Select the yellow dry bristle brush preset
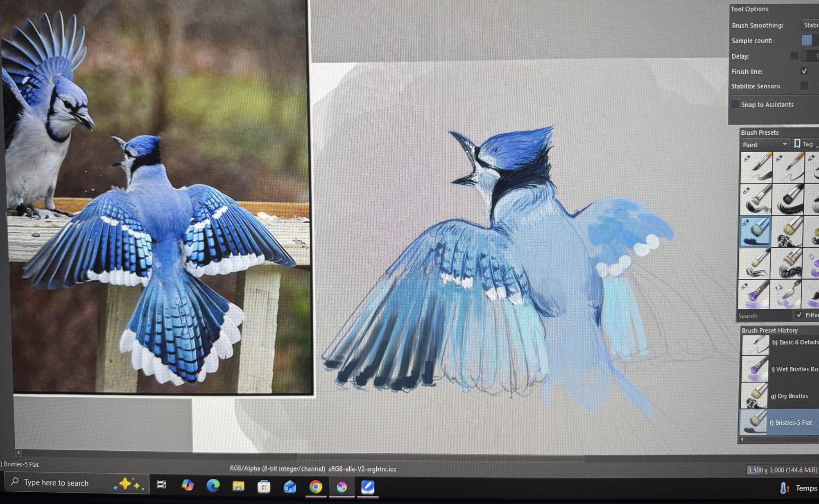 coord(788,232)
